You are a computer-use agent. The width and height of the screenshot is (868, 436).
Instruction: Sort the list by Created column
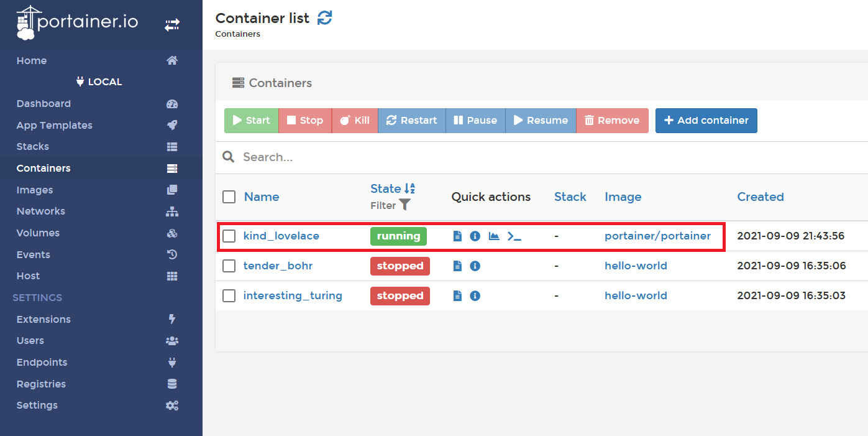pos(760,197)
